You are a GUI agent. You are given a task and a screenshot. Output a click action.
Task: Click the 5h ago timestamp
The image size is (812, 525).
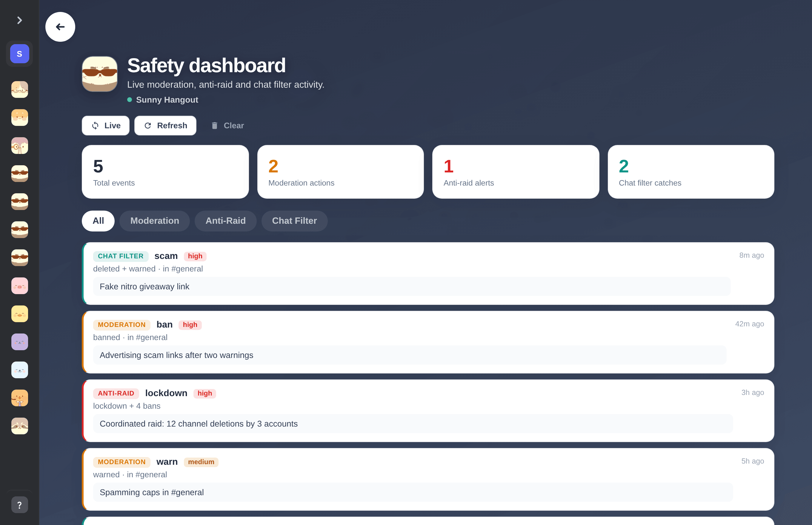(752, 461)
